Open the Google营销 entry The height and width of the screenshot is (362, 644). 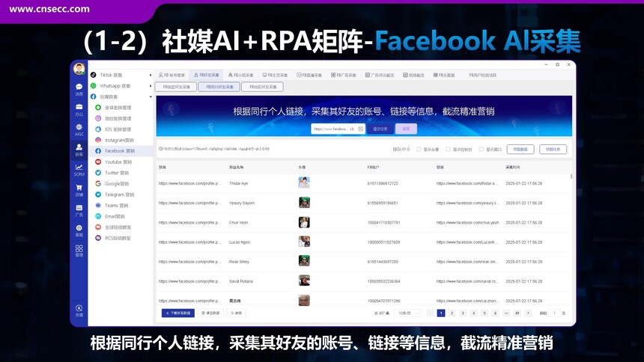click(118, 183)
